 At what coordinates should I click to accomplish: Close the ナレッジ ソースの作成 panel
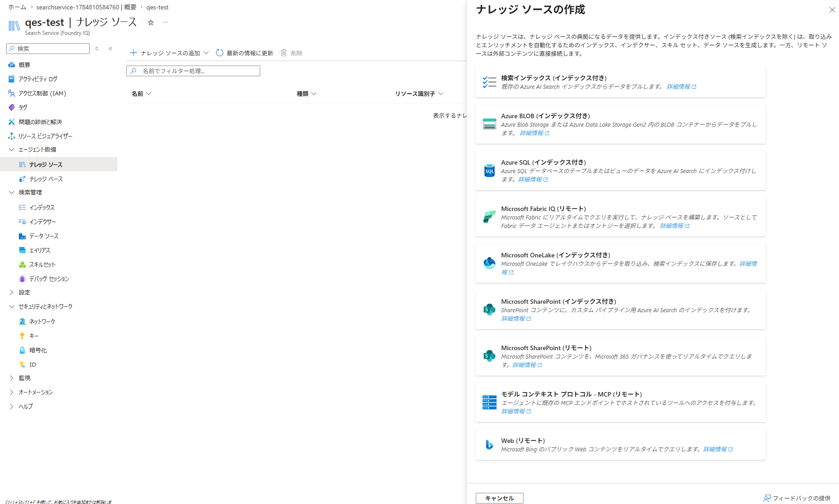tap(832, 10)
